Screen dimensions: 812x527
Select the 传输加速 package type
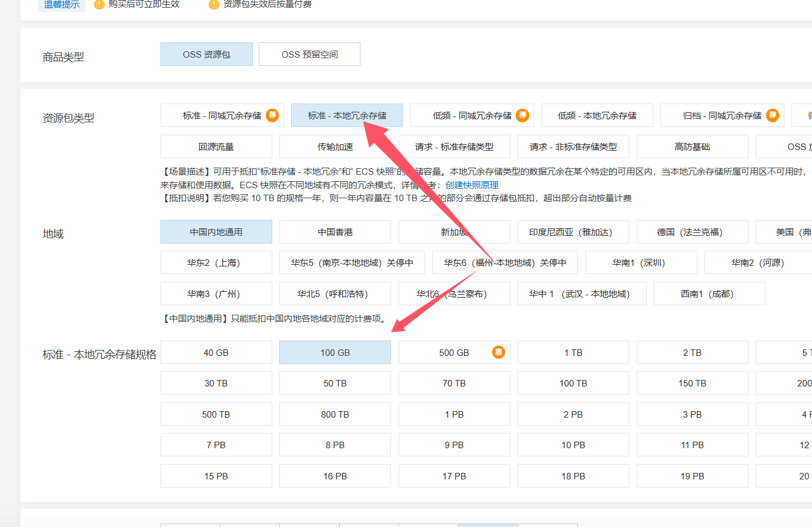335,146
